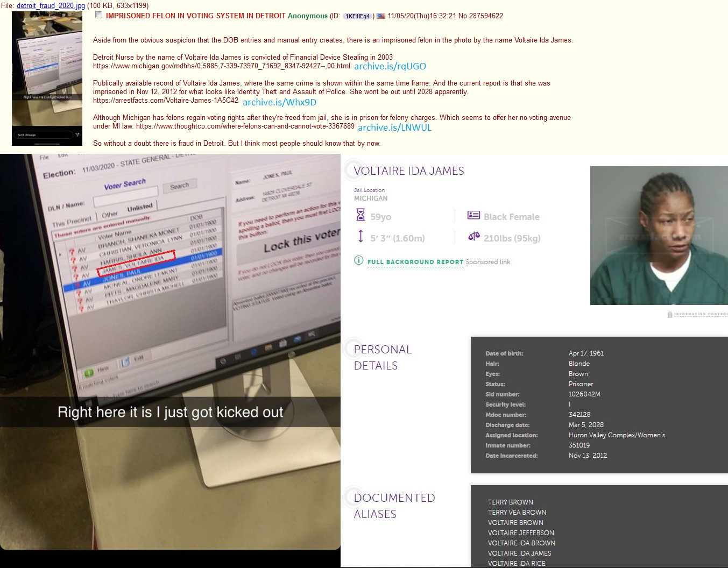
Task: Click the Anonymous poster name
Action: point(307,16)
